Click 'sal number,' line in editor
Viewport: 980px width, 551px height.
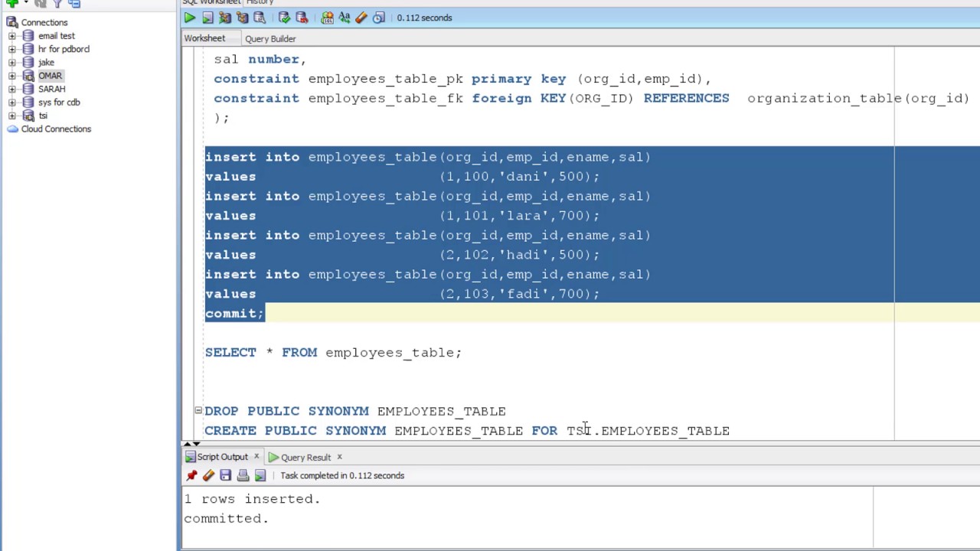260,59
